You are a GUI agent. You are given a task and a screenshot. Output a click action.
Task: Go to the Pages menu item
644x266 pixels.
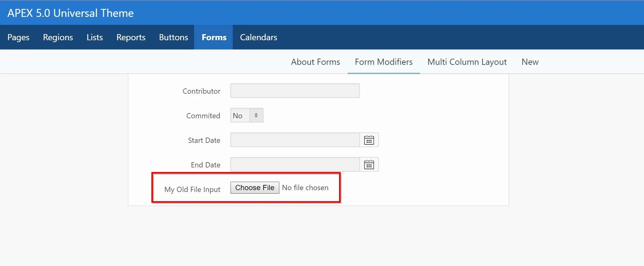[18, 37]
